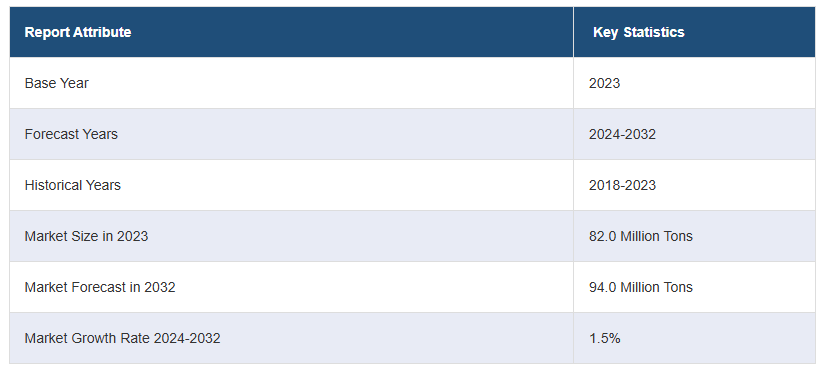Select the Market Size in 2023 label
Screen dimensions: 822x378
click(x=86, y=236)
